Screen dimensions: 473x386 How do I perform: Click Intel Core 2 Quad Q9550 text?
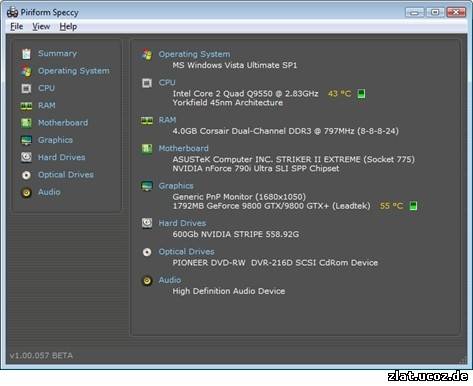pyautogui.click(x=245, y=94)
